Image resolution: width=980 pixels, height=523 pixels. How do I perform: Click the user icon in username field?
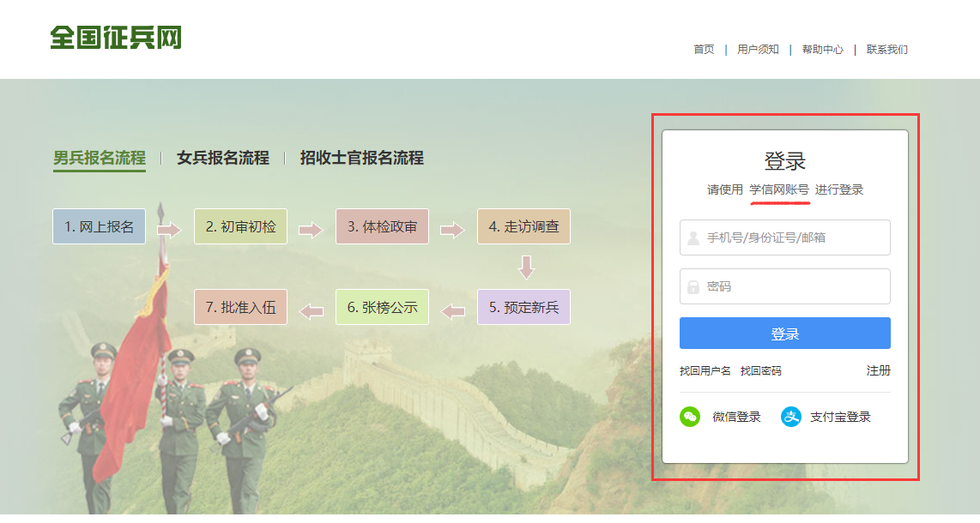coord(693,237)
